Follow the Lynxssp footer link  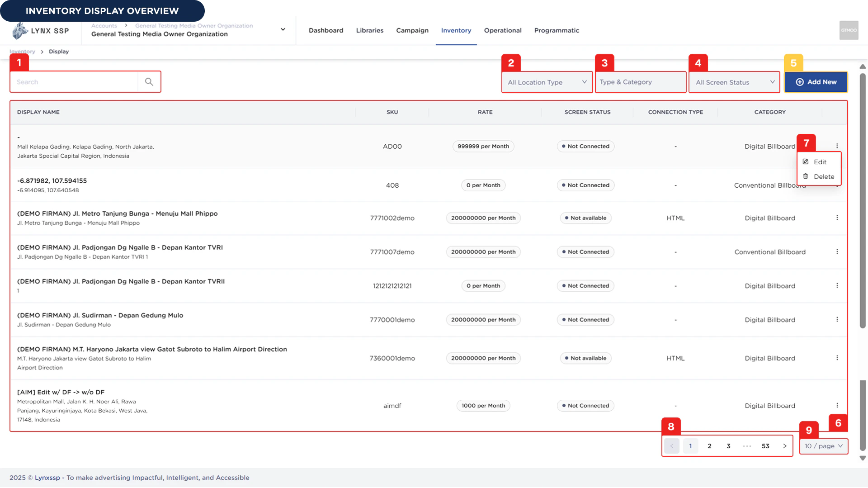(x=47, y=478)
